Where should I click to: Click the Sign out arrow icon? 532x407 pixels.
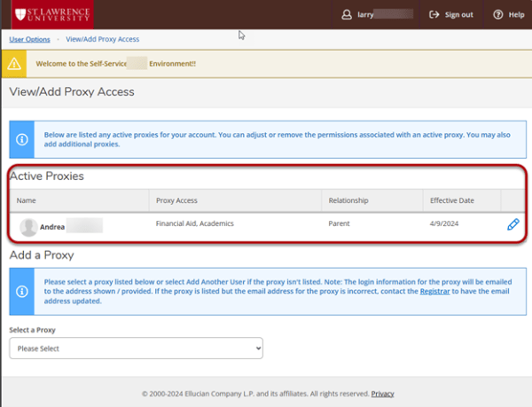(434, 15)
